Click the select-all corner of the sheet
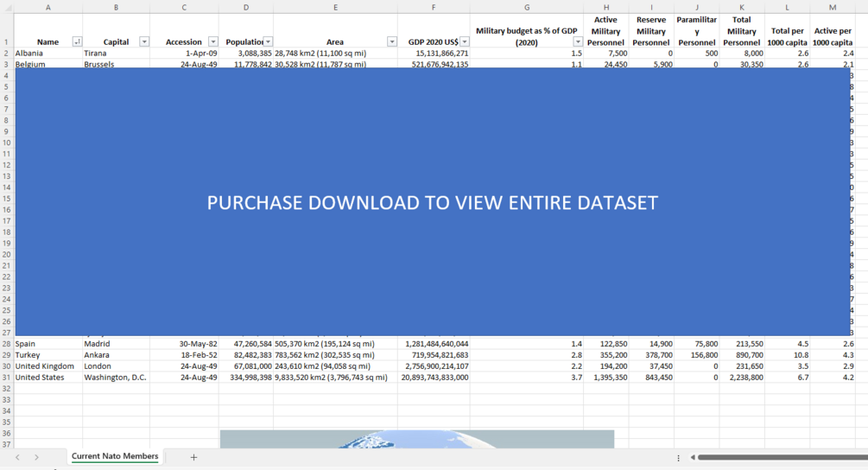Viewport: 868px width, 470px height. pyautogui.click(x=7, y=7)
